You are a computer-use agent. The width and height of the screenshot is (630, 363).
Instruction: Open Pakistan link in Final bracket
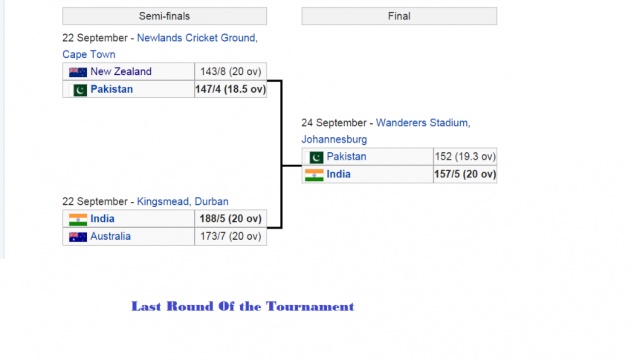(346, 156)
